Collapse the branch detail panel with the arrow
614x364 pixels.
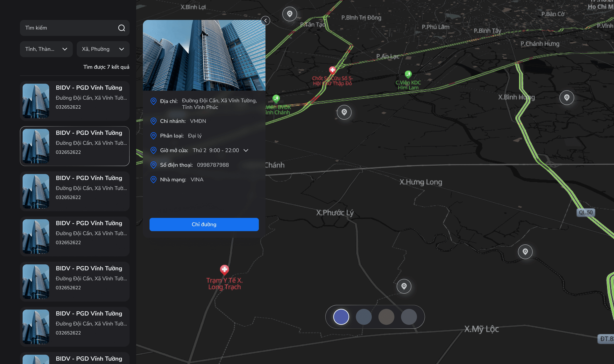click(265, 21)
